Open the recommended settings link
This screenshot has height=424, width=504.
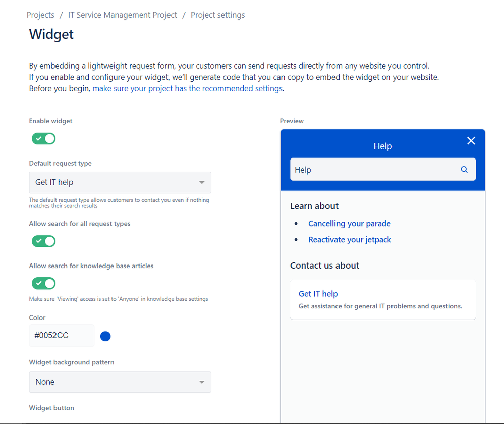pyautogui.click(x=188, y=88)
